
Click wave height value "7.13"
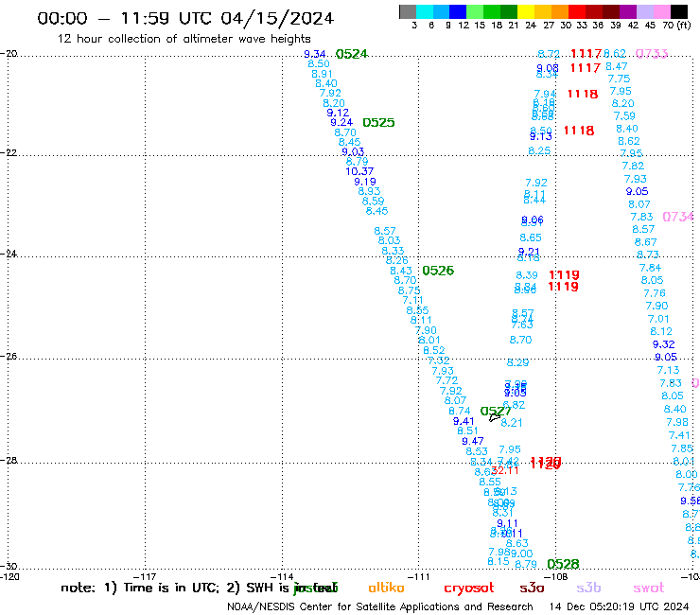(x=668, y=370)
